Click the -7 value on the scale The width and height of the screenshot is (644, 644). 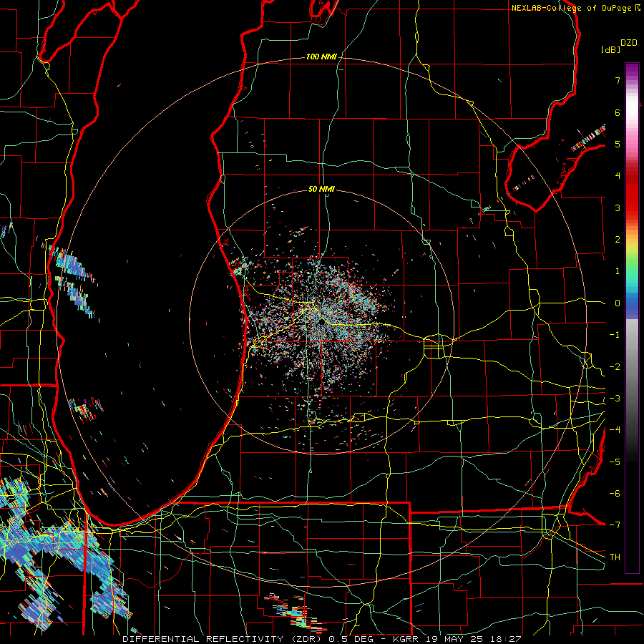click(x=615, y=525)
